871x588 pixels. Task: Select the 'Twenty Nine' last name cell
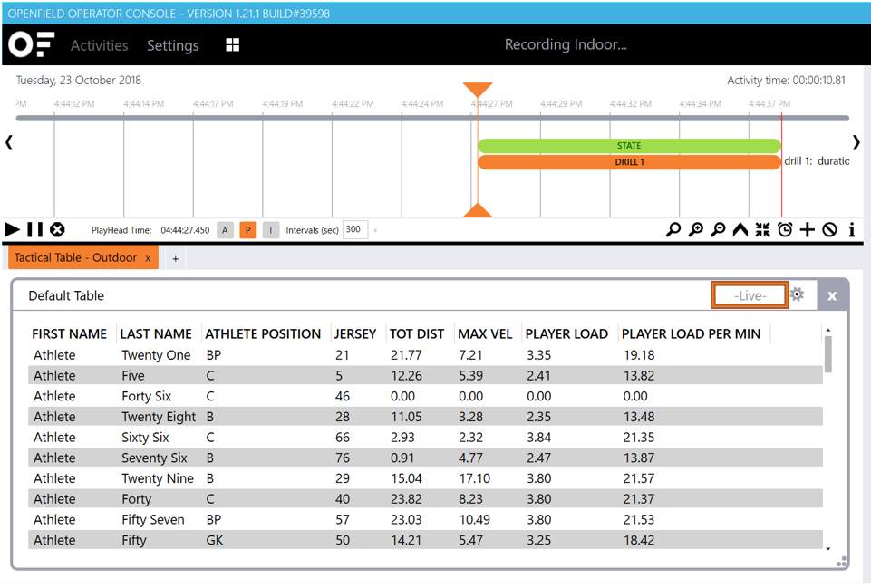tap(158, 478)
